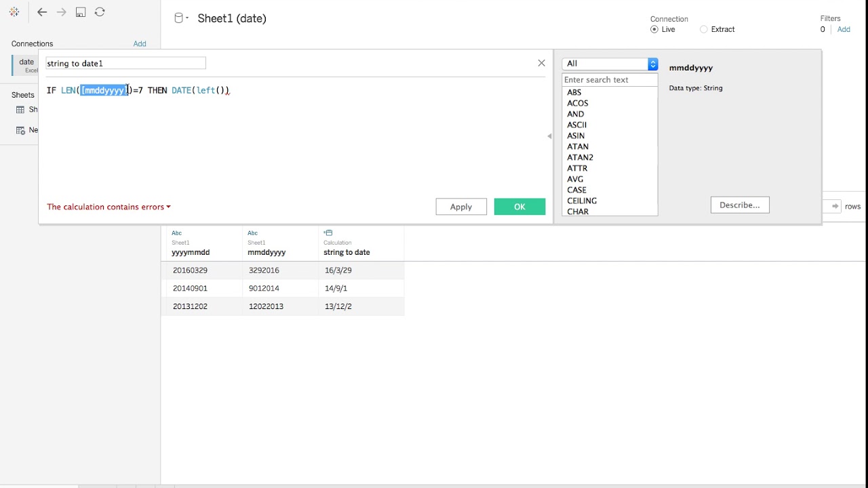Apply the calculation

(461, 207)
